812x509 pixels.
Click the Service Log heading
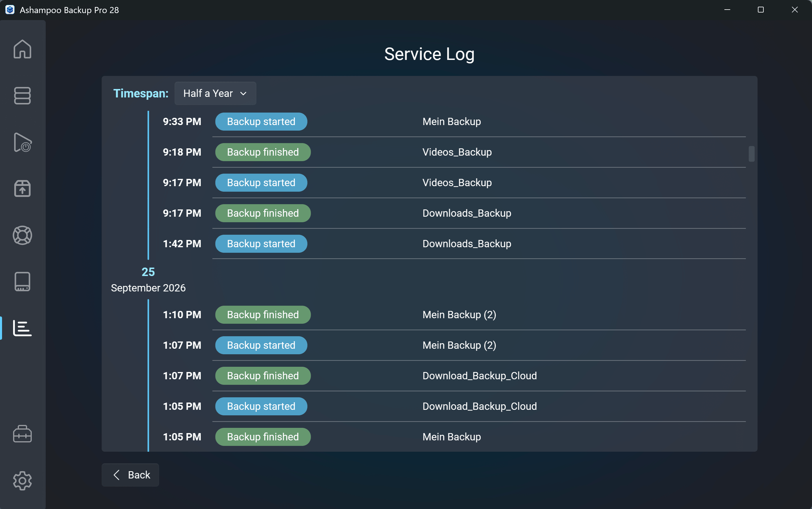429,54
